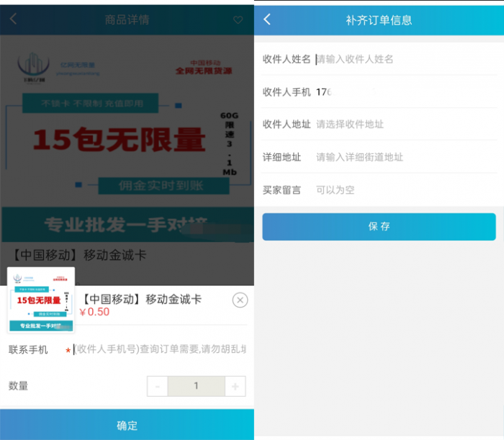Close the purchase popup with X icon

240,300
